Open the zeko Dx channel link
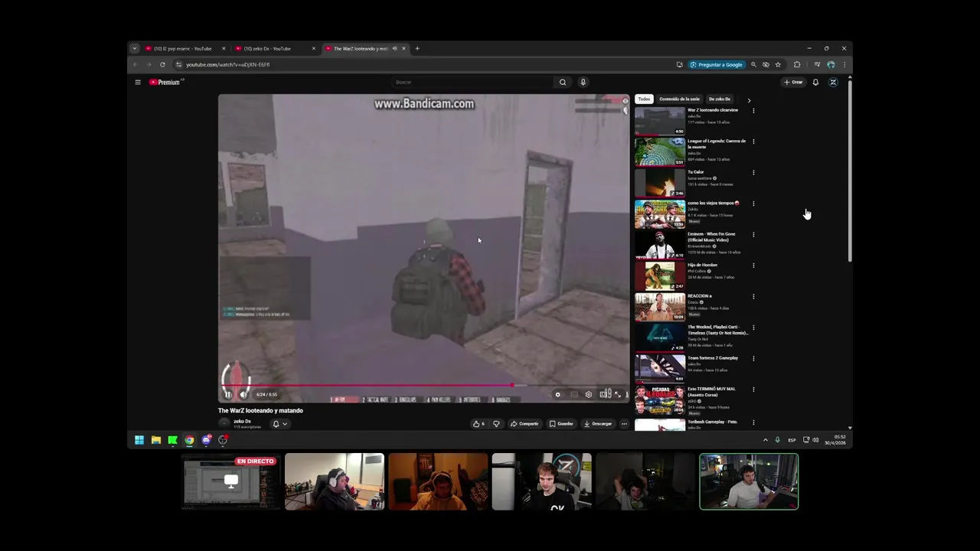 click(x=242, y=421)
